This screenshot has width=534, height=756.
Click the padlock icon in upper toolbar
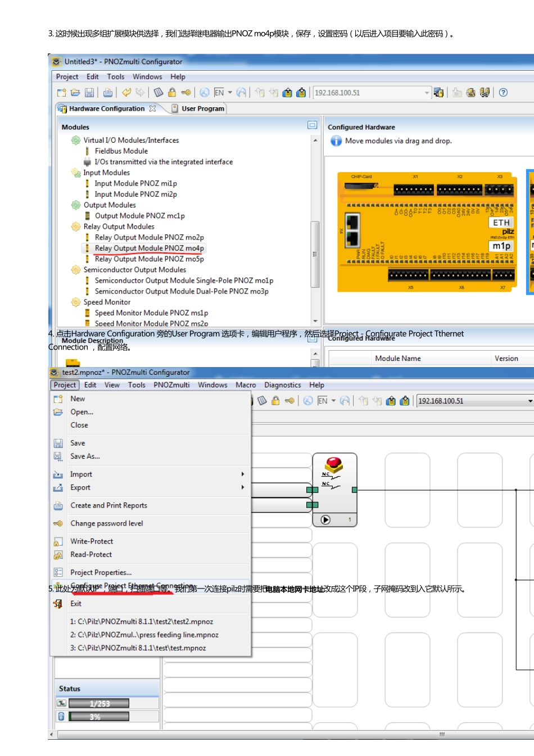(x=172, y=93)
